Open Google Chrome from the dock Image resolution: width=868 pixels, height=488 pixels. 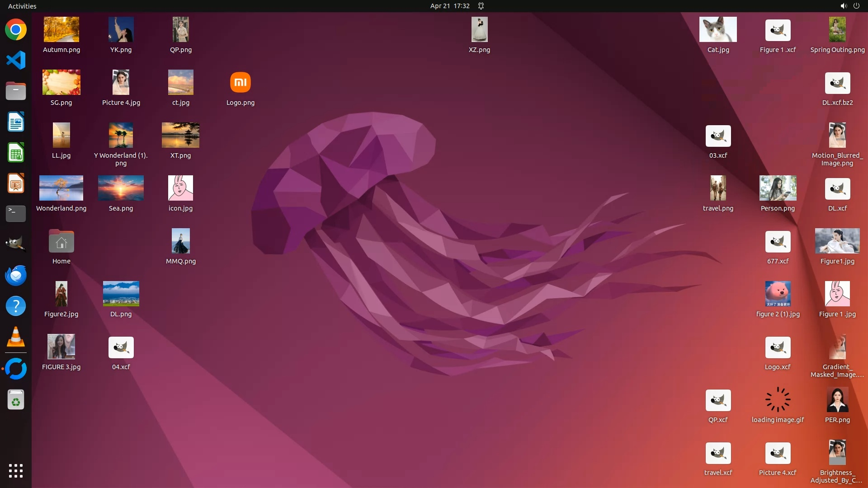16,30
